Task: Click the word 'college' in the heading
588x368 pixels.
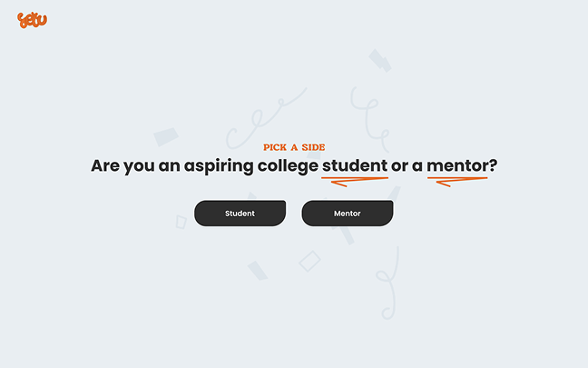Action: pos(288,166)
